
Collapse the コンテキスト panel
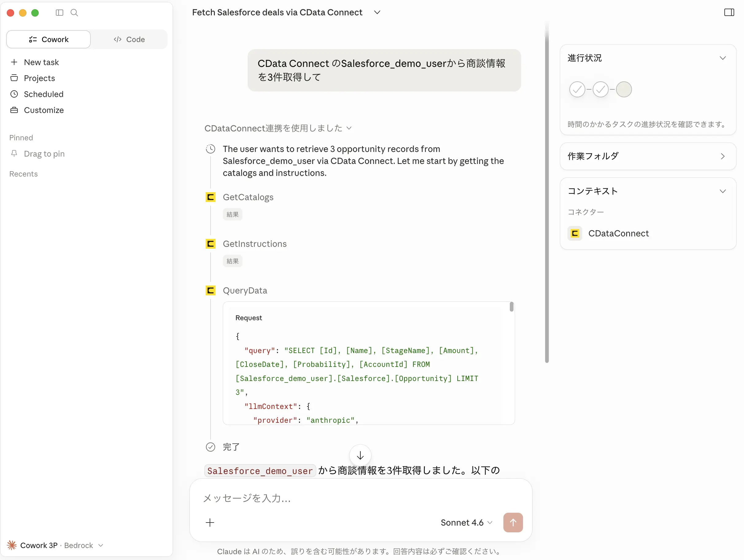[723, 191]
